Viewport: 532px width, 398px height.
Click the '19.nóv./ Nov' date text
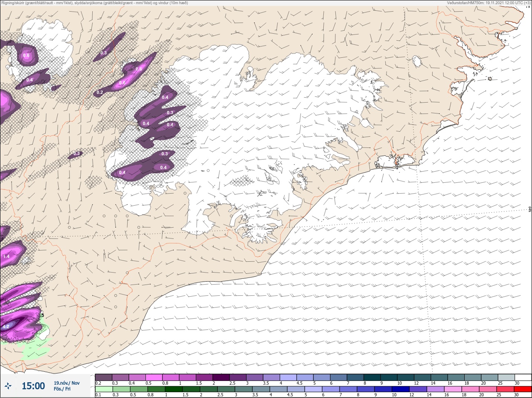pyautogui.click(x=66, y=383)
